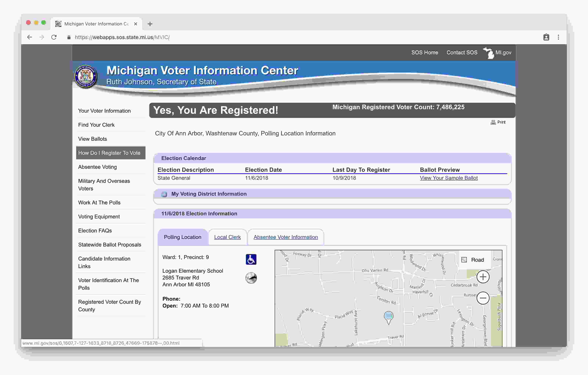Select the Polling Location tab

click(x=183, y=237)
